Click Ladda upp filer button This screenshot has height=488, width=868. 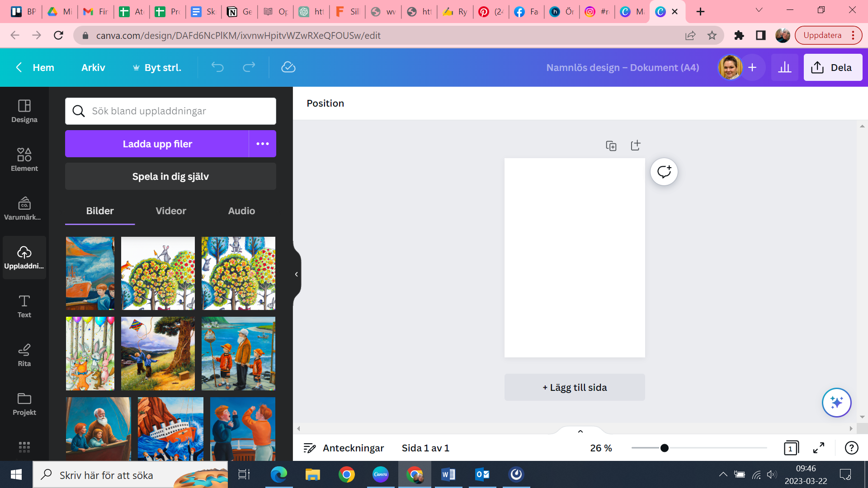pyautogui.click(x=157, y=144)
